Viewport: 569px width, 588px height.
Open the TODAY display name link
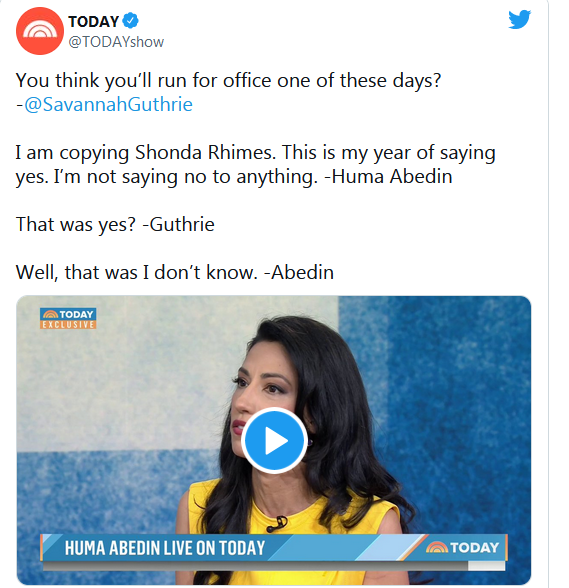click(93, 21)
